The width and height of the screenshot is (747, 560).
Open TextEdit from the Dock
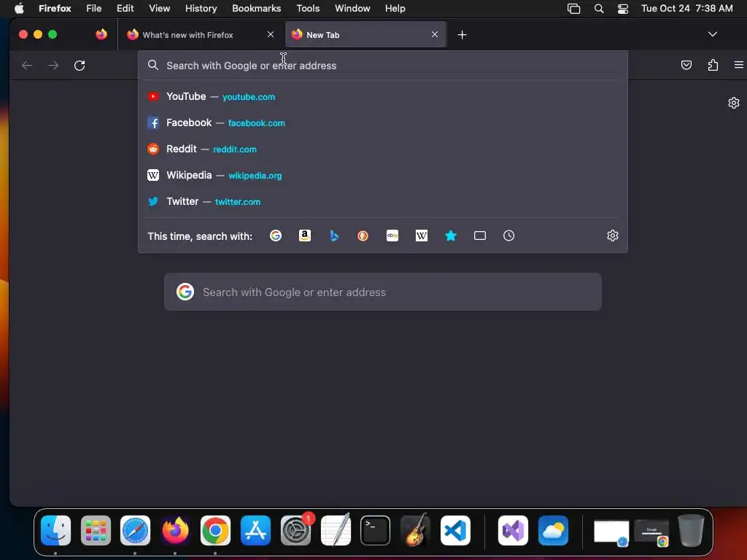pyautogui.click(x=336, y=530)
